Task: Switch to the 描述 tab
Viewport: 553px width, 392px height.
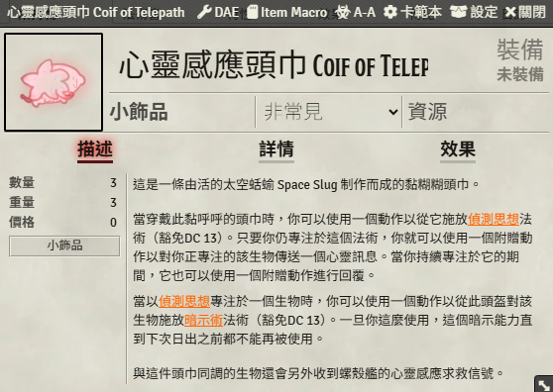Action: (95, 150)
